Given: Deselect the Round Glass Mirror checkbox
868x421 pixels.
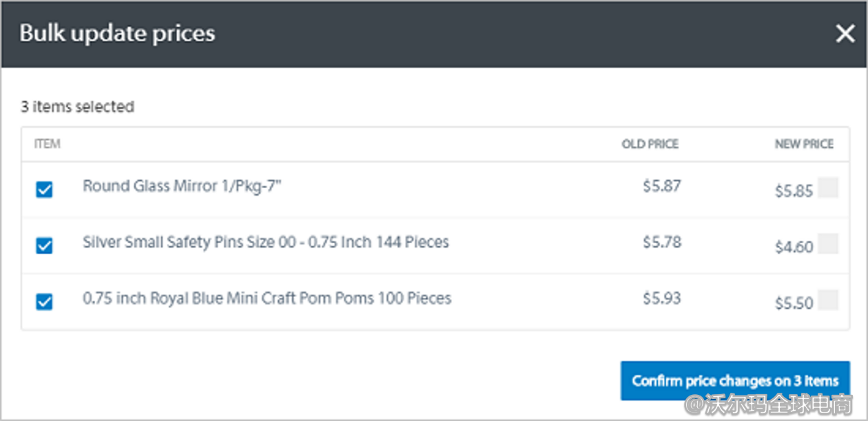Looking at the screenshot, I should pos(43,189).
